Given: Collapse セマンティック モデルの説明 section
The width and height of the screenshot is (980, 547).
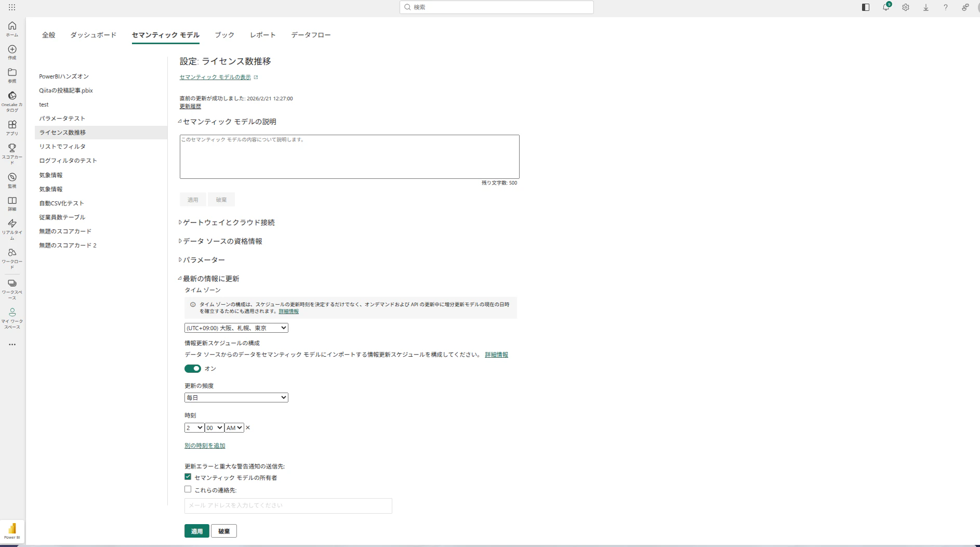Looking at the screenshot, I should (x=228, y=122).
